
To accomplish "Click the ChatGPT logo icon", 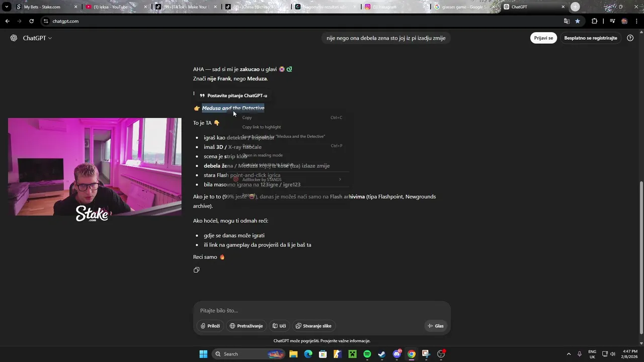I will 14,38.
